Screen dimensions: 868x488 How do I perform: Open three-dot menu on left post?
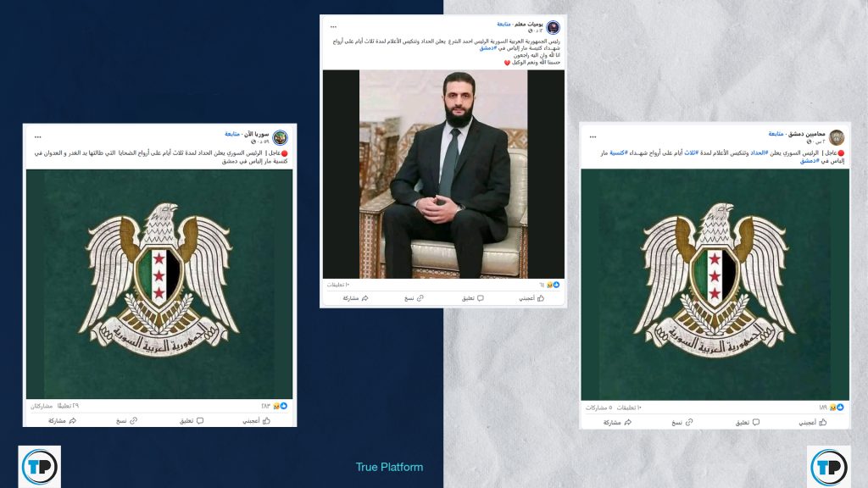pos(38,136)
